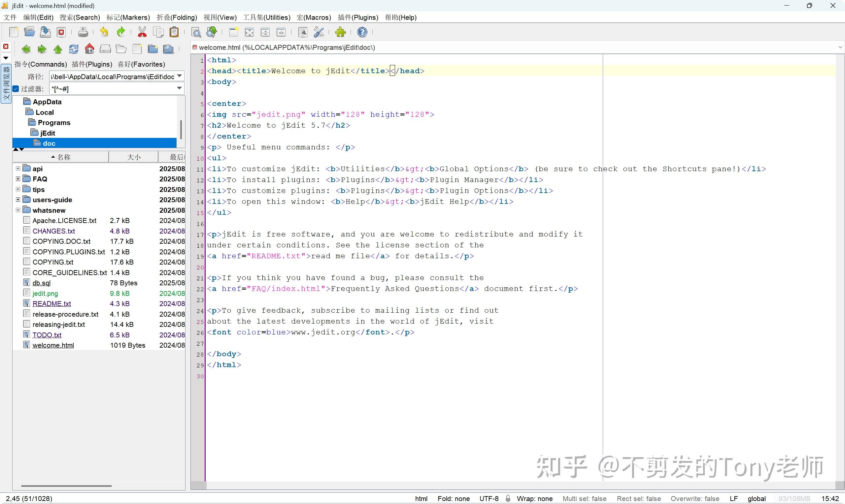
Task: Open the 路径 path dropdown arrow
Action: coord(179,77)
